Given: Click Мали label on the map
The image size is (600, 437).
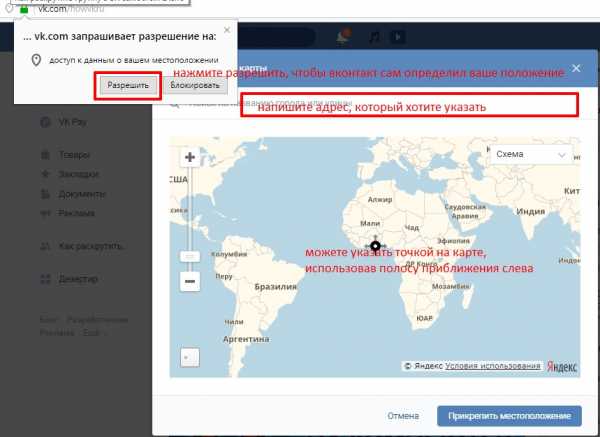Looking at the screenshot, I should pyautogui.click(x=370, y=223).
